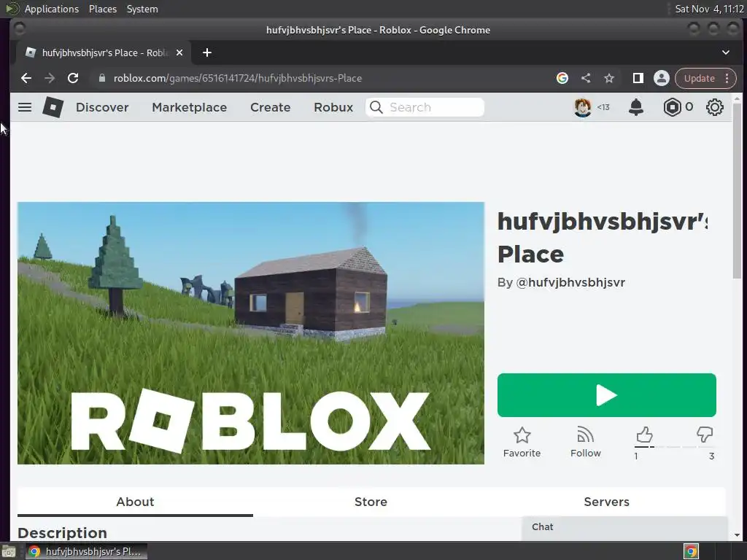
Task: Open the Roblox hamburger navigation menu
Action: coord(25,107)
